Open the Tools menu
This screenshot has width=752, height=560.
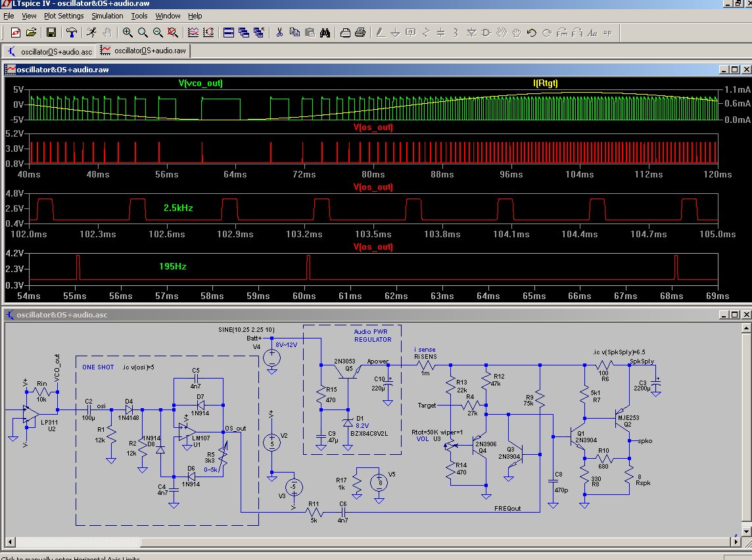[x=139, y=16]
